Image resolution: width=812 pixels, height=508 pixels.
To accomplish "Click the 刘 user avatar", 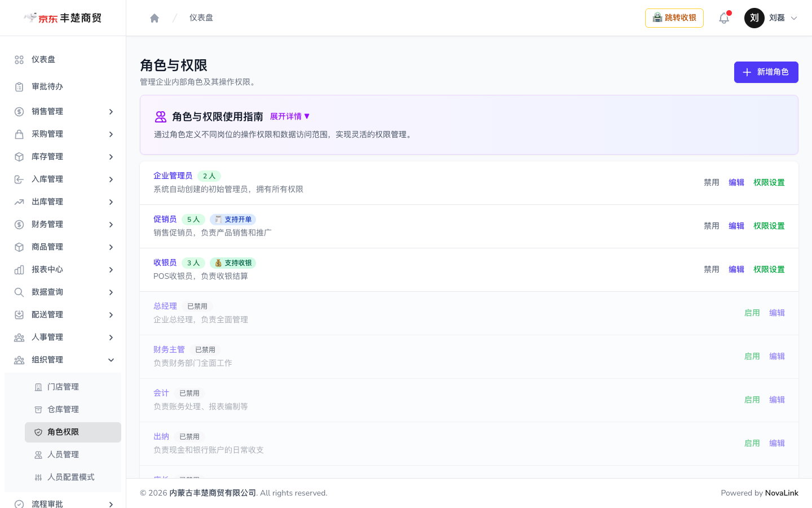I will coord(754,18).
